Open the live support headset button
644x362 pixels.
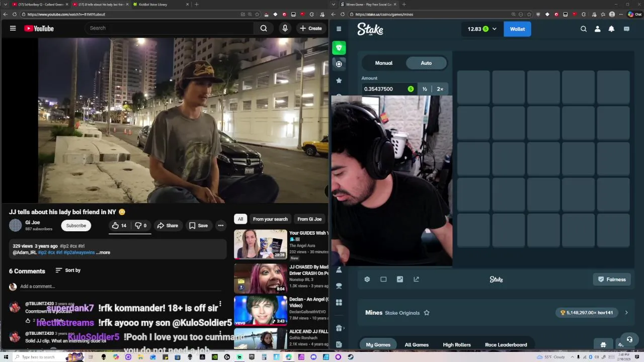629,339
